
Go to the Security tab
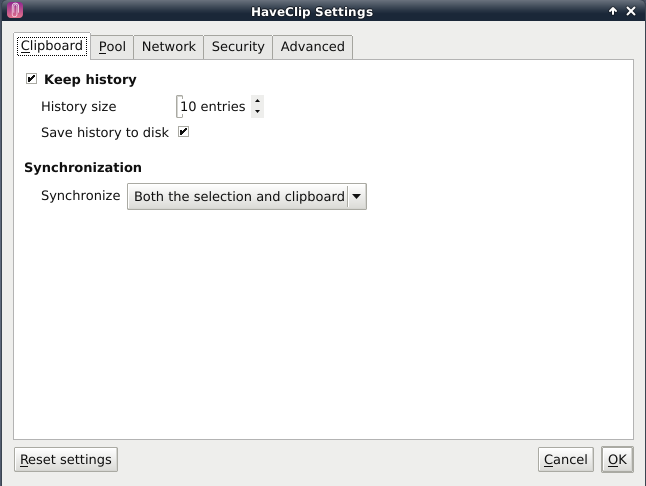pyautogui.click(x=238, y=47)
